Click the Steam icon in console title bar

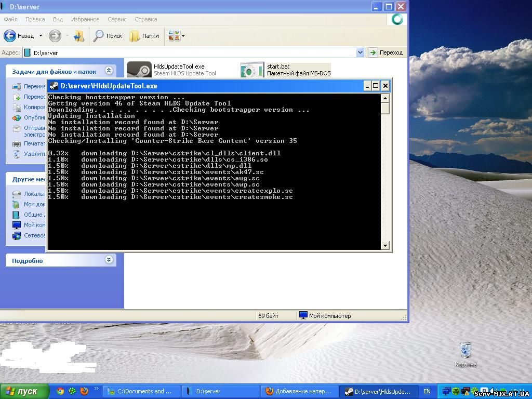coord(54,86)
